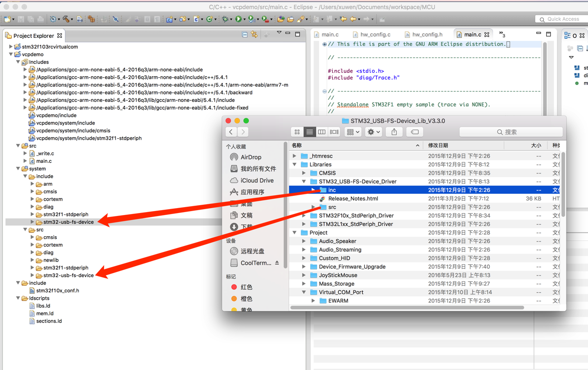This screenshot has height=370, width=588.
Task: Click the New wizard icon in Eclipse toolbar
Action: [x=7, y=19]
